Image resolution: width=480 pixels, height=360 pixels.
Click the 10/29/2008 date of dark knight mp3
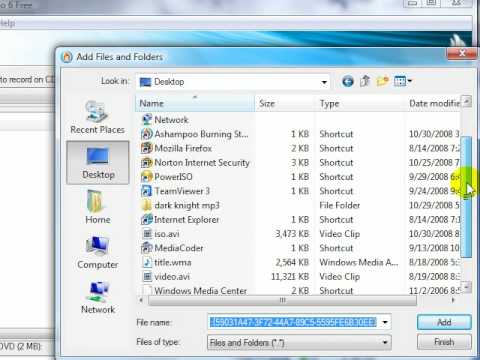[x=434, y=205]
